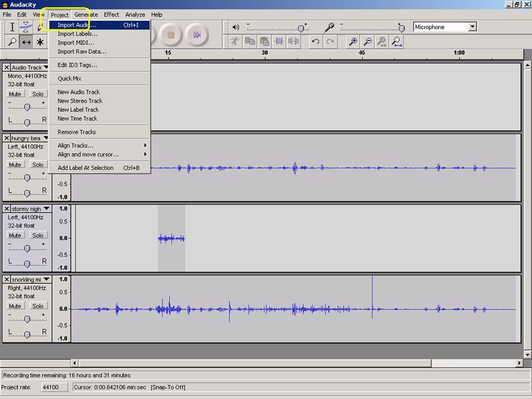Select Quick Mix from Project menu

tap(99, 78)
